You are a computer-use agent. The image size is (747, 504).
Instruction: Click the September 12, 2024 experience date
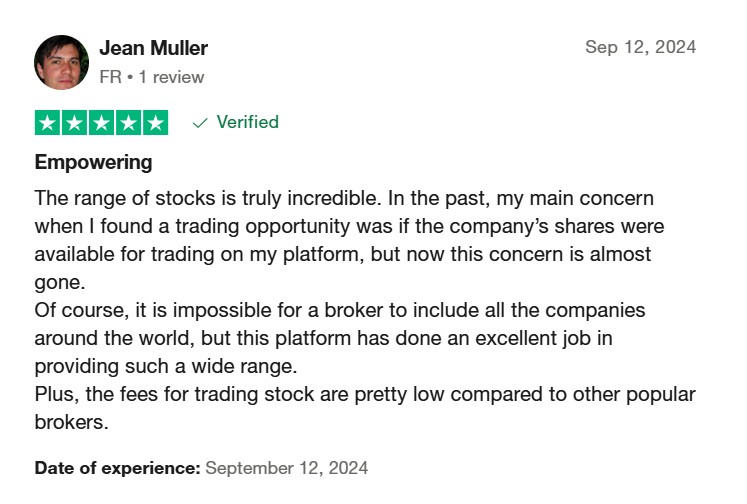(286, 468)
